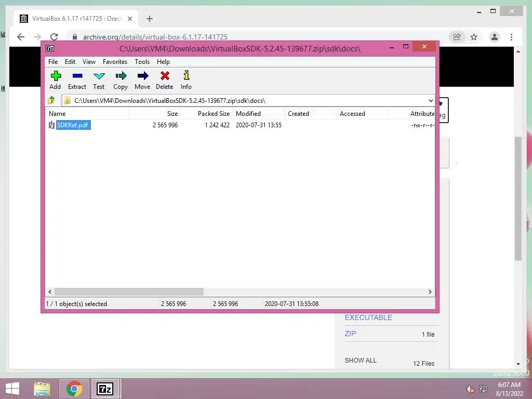Open Chrome profile avatar icon

pyautogui.click(x=495, y=37)
